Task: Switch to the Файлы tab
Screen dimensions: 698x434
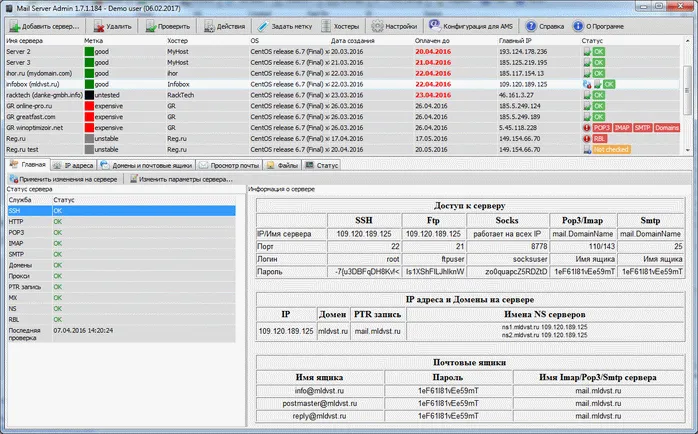Action: click(x=285, y=164)
